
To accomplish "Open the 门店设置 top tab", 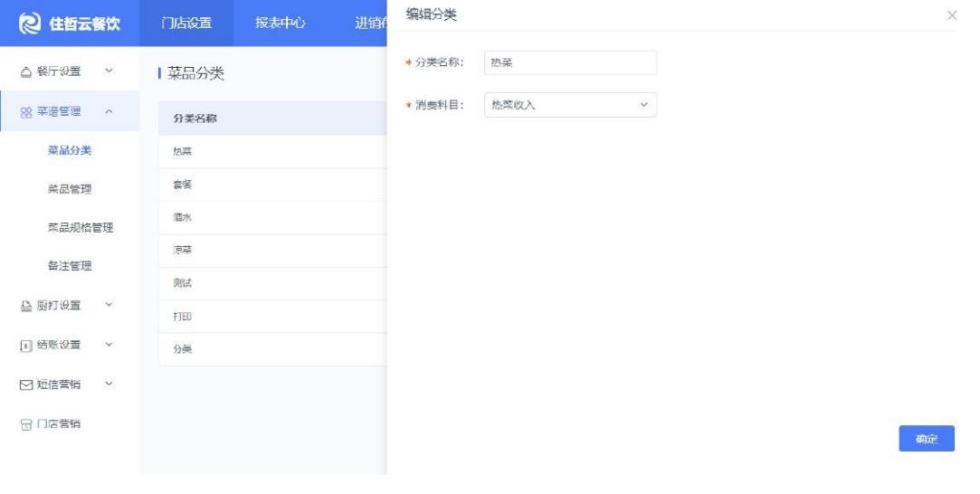I will click(x=186, y=24).
